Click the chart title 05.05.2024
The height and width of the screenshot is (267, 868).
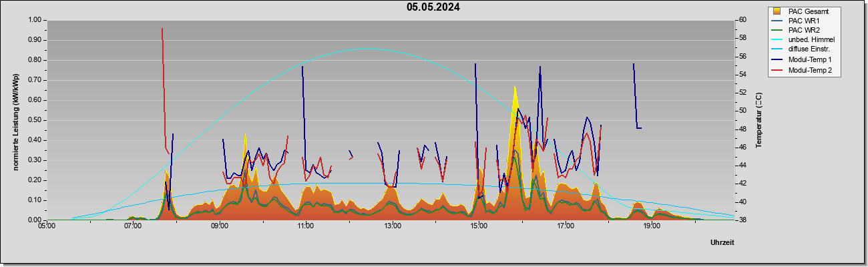click(x=433, y=7)
